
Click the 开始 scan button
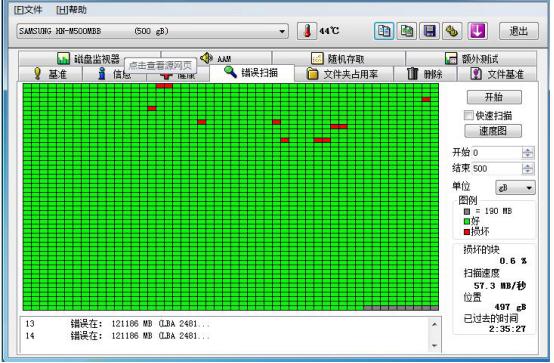494,97
